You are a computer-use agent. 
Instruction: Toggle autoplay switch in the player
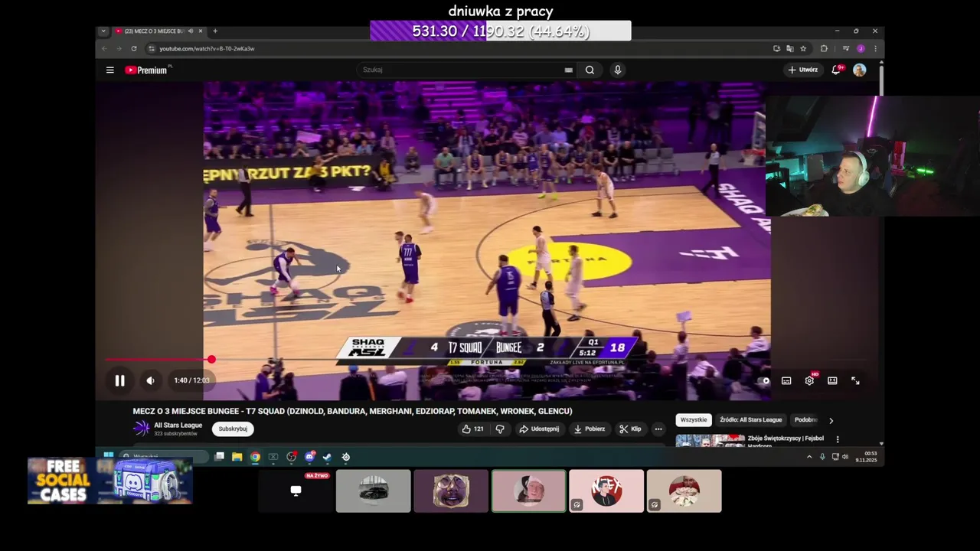coord(764,380)
